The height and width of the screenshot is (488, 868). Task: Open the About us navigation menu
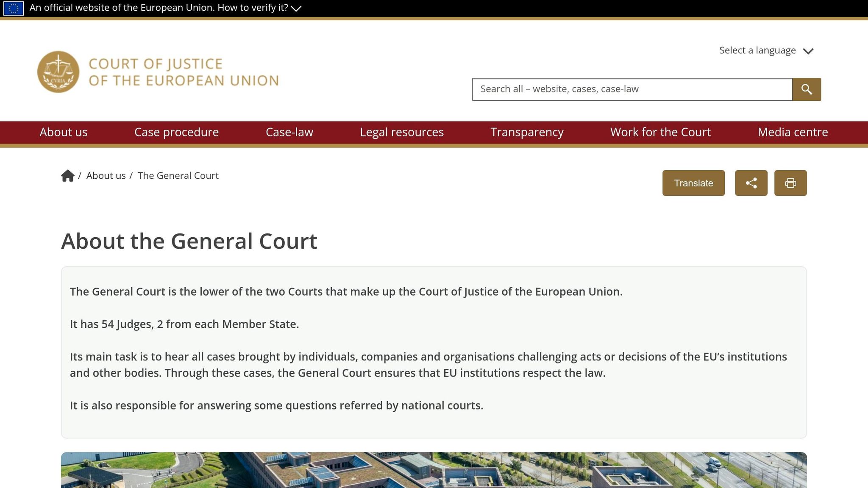pyautogui.click(x=63, y=132)
